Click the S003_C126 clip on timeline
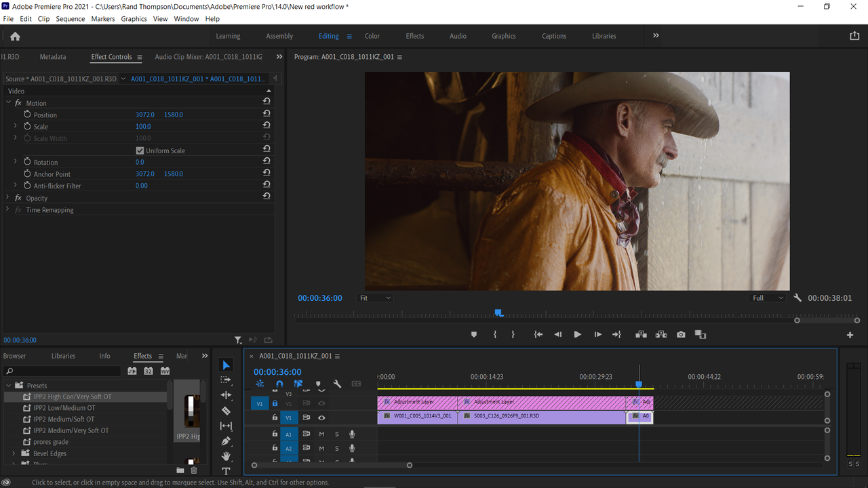Viewport: 868px width, 488px height. 542,415
